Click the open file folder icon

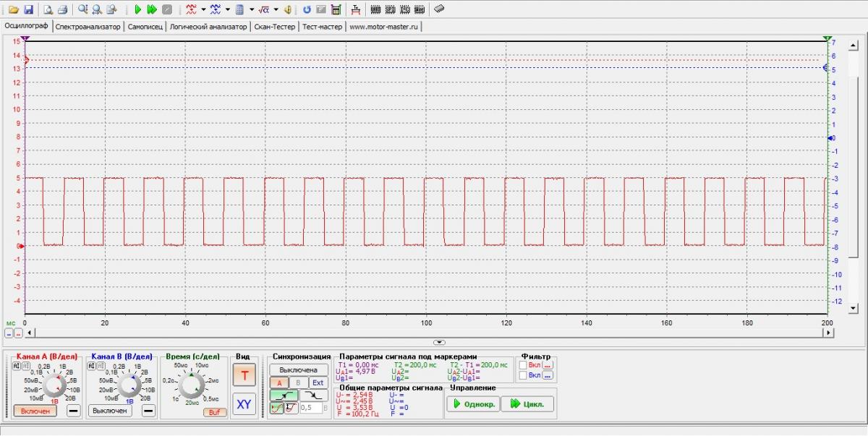(x=13, y=10)
